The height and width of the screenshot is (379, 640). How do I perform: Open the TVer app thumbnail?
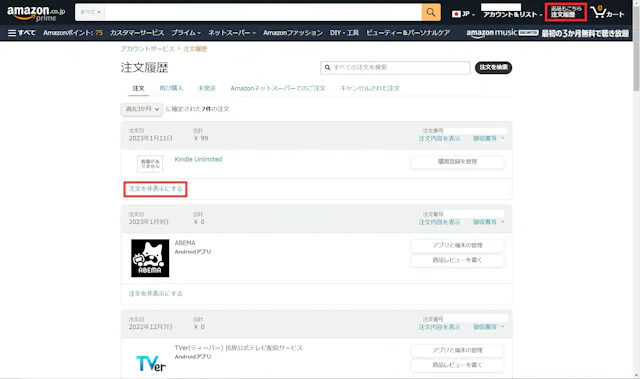[x=151, y=363]
